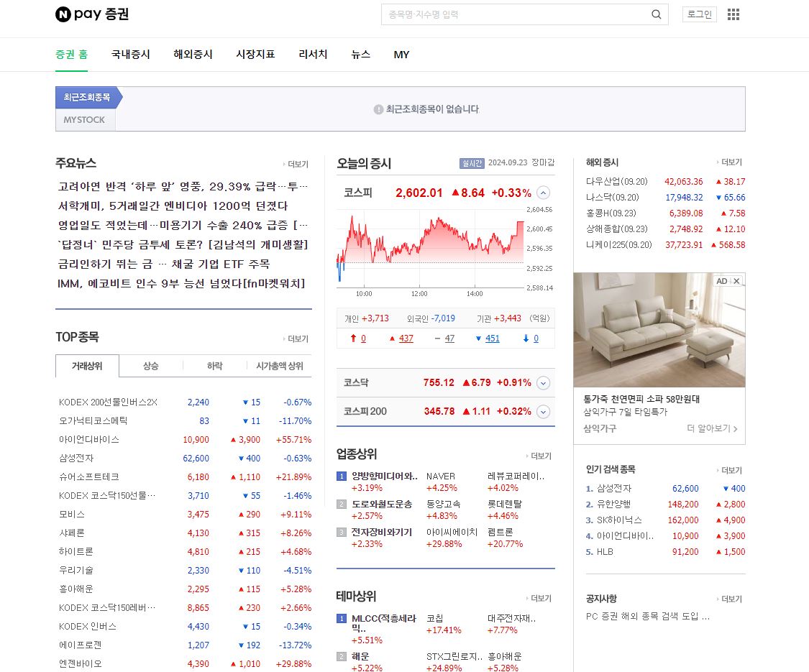The image size is (809, 672).
Task: Open news headline about 고려아연 반격
Action: pyautogui.click(x=183, y=186)
